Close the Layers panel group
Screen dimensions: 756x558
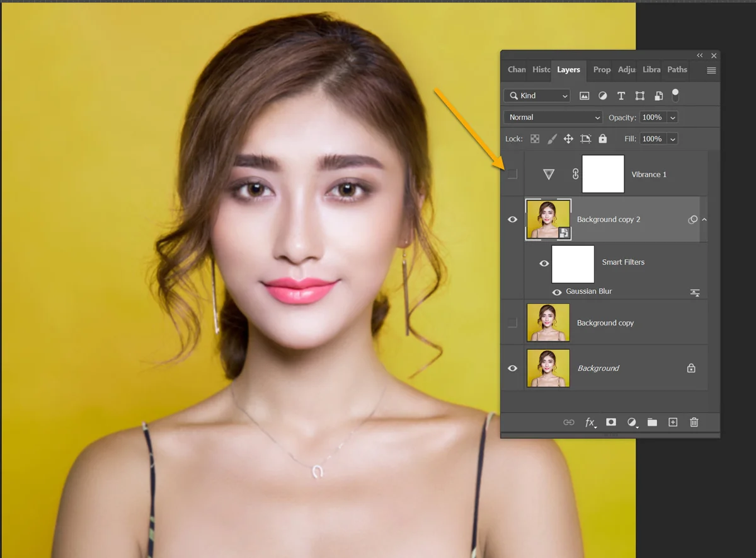click(x=714, y=55)
